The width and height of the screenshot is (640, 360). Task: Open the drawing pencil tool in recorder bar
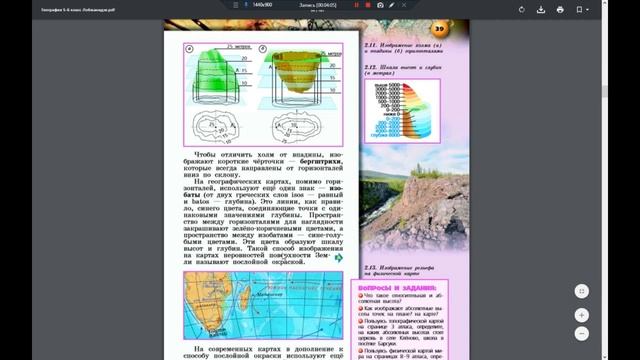(391, 5)
